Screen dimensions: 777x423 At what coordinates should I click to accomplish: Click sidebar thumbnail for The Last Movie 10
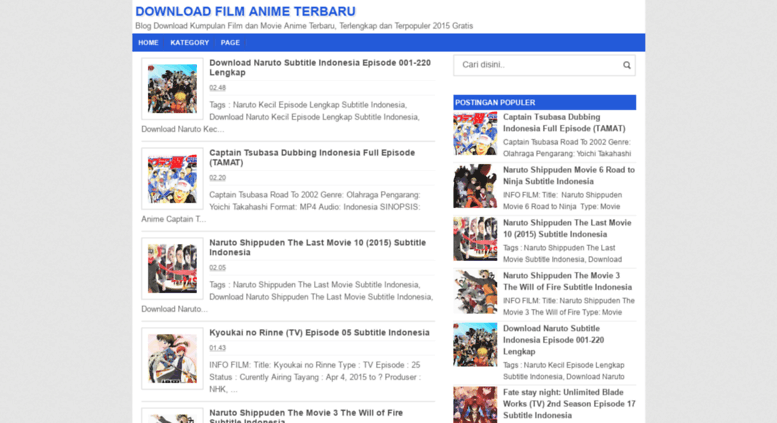475,239
